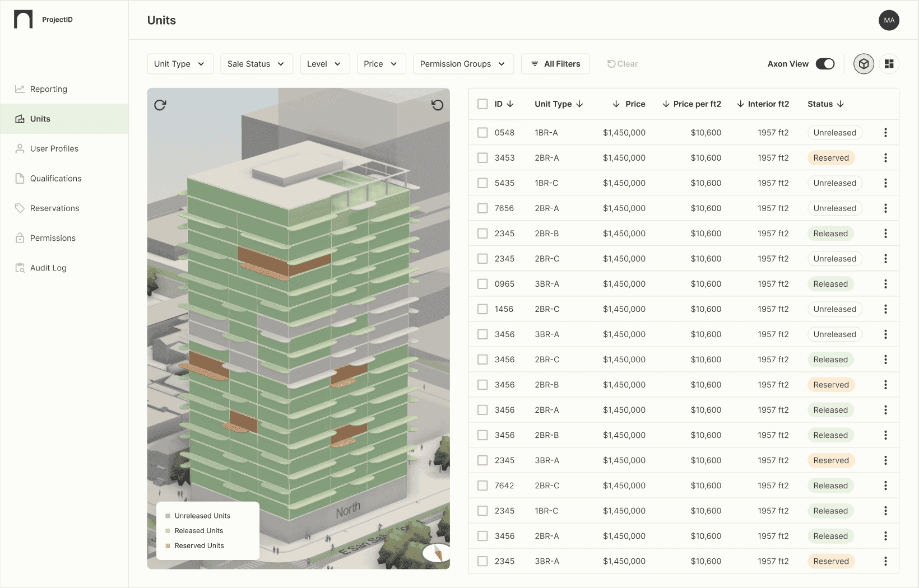919x588 pixels.
Task: Open the Qualifications page
Action: coord(55,178)
